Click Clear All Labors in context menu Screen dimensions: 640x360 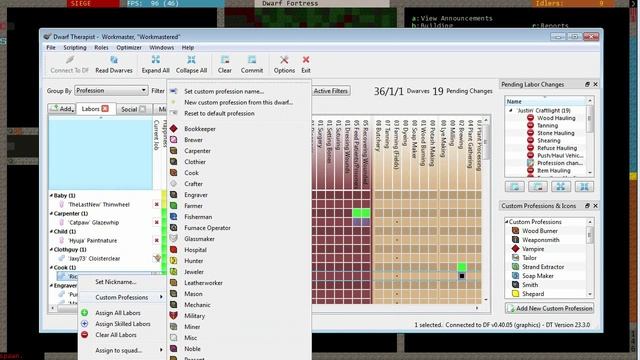pyautogui.click(x=122, y=335)
